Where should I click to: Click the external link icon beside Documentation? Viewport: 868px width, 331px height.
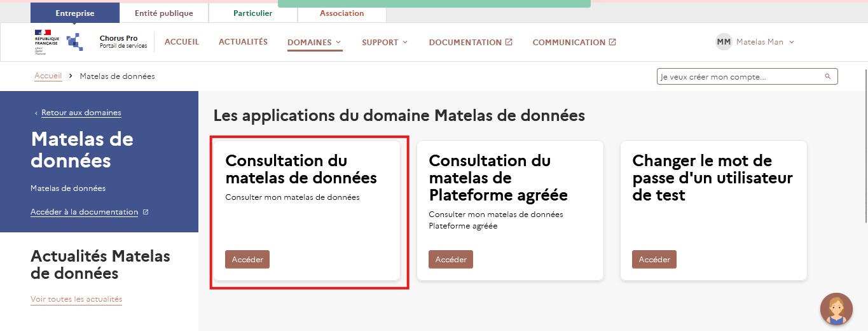click(x=509, y=42)
